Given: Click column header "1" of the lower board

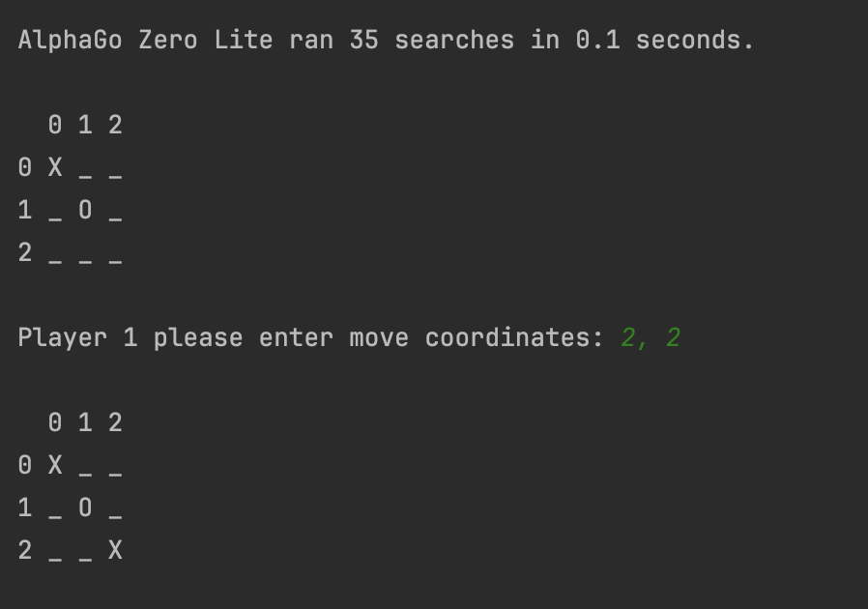Looking at the screenshot, I should (85, 422).
